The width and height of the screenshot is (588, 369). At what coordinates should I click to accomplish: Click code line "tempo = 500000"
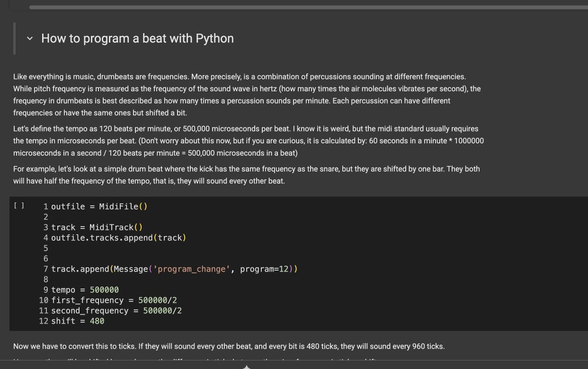[85, 290]
